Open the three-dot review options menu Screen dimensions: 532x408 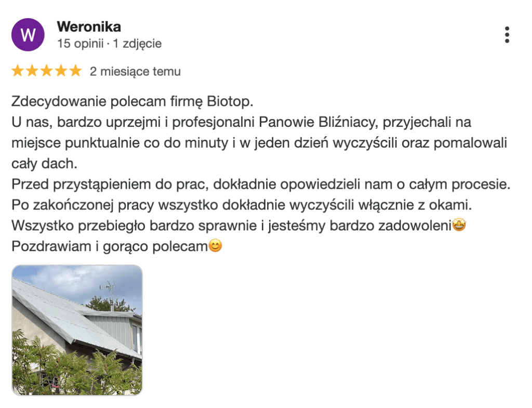[507, 35]
